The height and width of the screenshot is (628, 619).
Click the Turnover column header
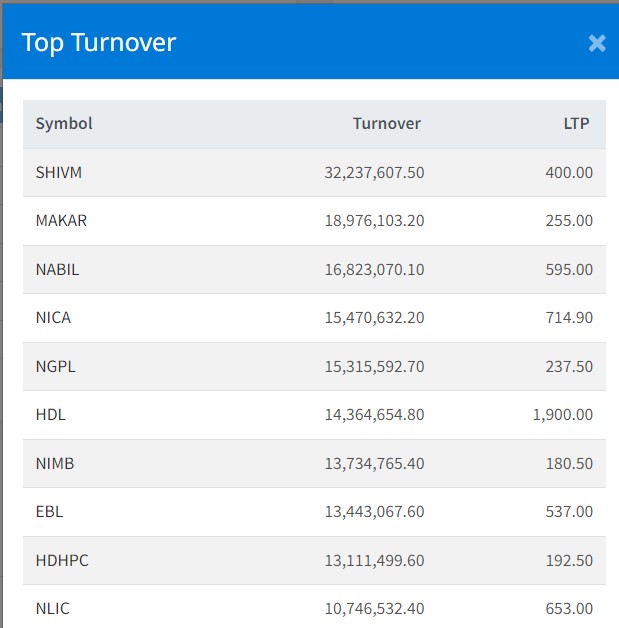coord(386,124)
